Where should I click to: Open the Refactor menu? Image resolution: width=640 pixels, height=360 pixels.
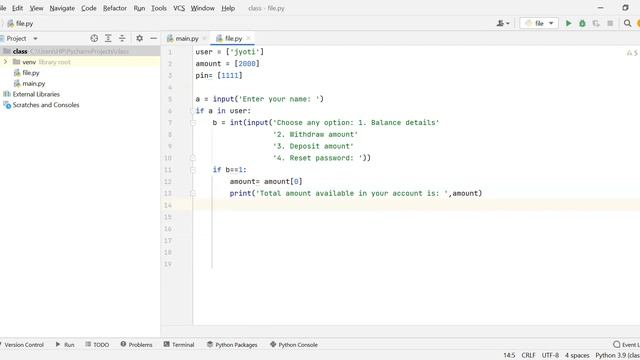115,8
